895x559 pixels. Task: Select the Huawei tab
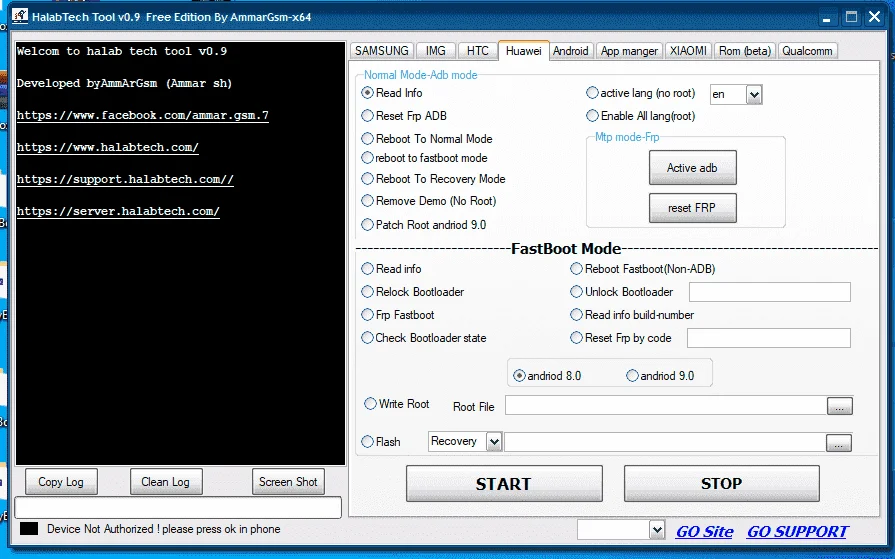[523, 51]
